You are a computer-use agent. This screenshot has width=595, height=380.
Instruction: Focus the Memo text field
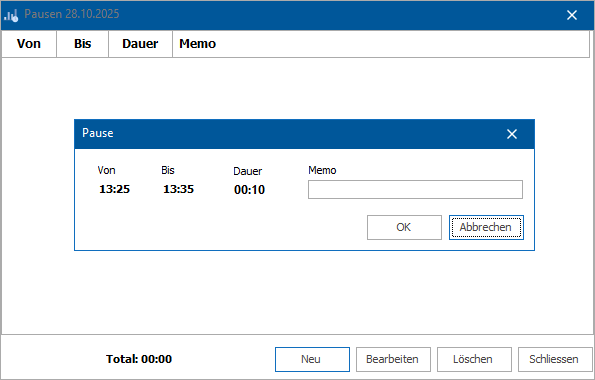(415, 189)
